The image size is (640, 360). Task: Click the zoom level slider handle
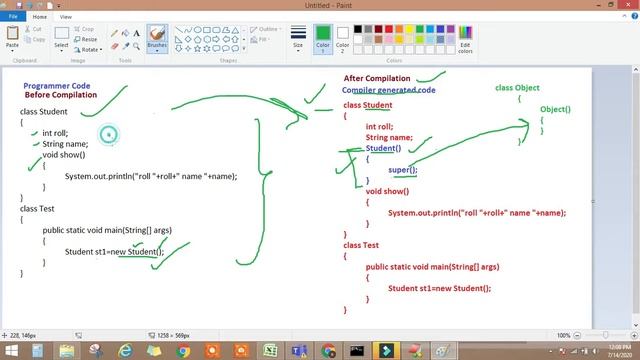click(x=606, y=335)
